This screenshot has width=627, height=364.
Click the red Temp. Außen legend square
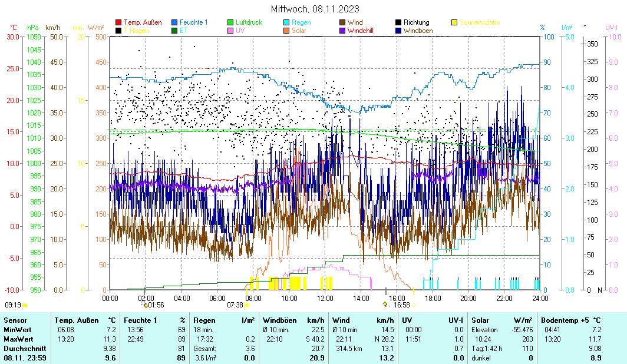(118, 22)
